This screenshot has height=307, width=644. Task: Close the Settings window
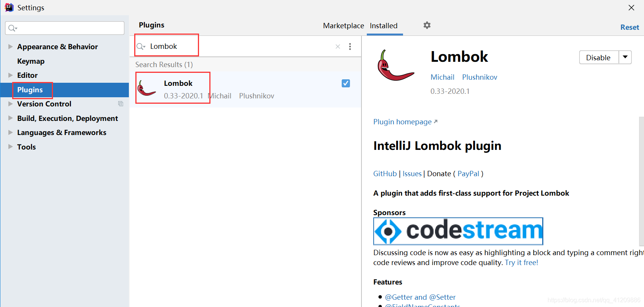(x=631, y=8)
